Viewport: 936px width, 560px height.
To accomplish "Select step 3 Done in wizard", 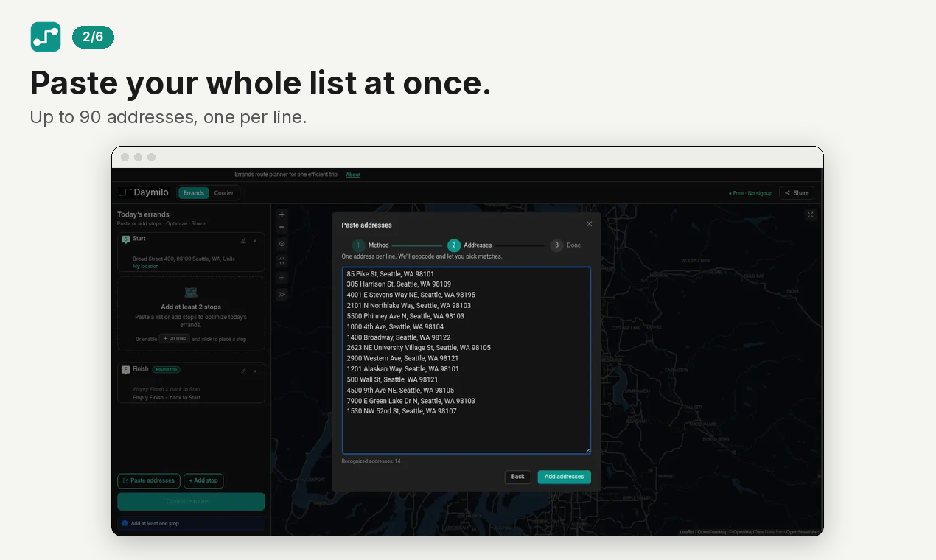I will pos(565,245).
